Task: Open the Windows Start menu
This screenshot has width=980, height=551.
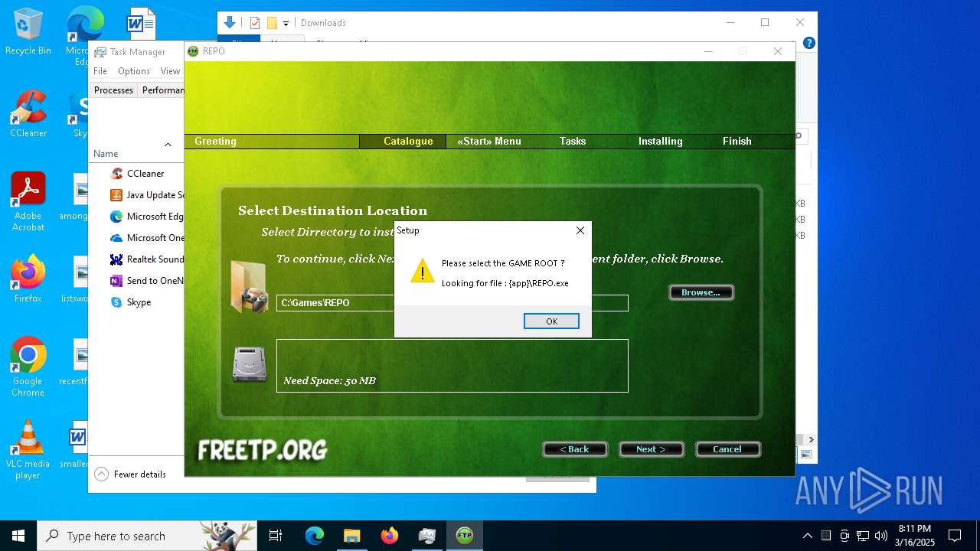Action: 18,536
